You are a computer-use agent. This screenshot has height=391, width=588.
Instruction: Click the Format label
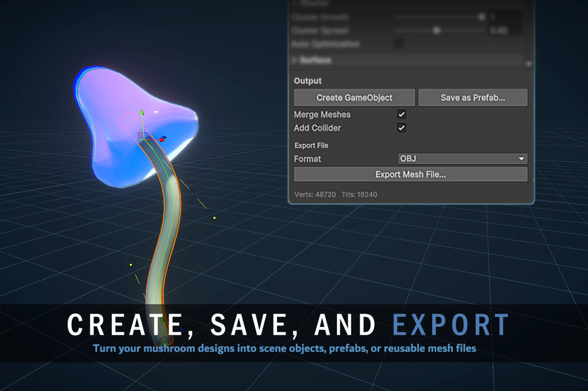pos(307,159)
